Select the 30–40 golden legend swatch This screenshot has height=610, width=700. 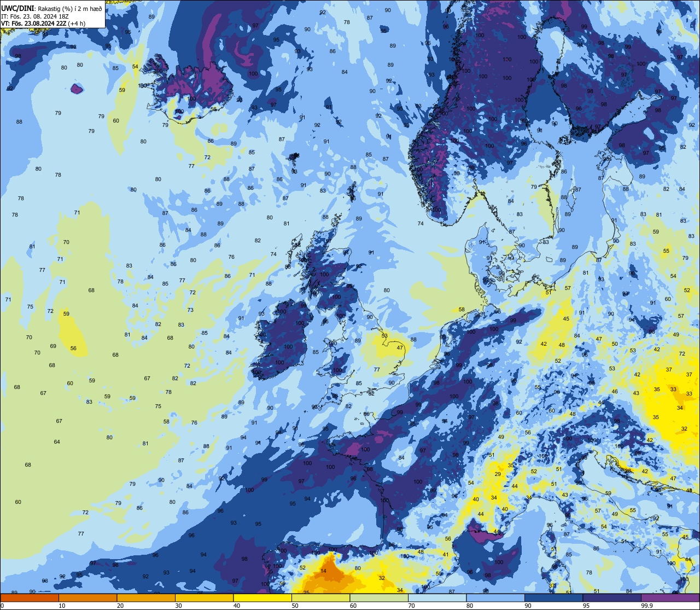click(x=204, y=598)
